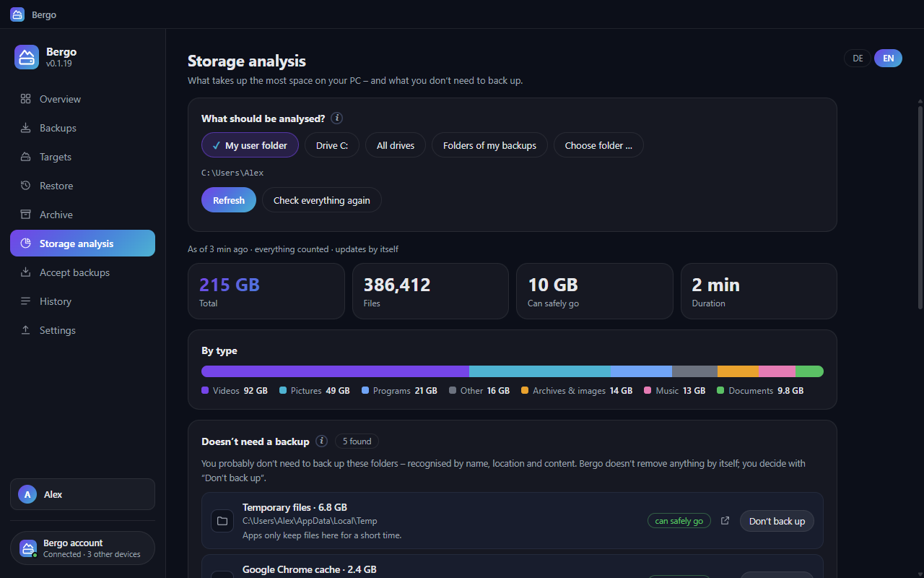Open Backups via its download icon
The image size is (924, 578).
click(26, 128)
